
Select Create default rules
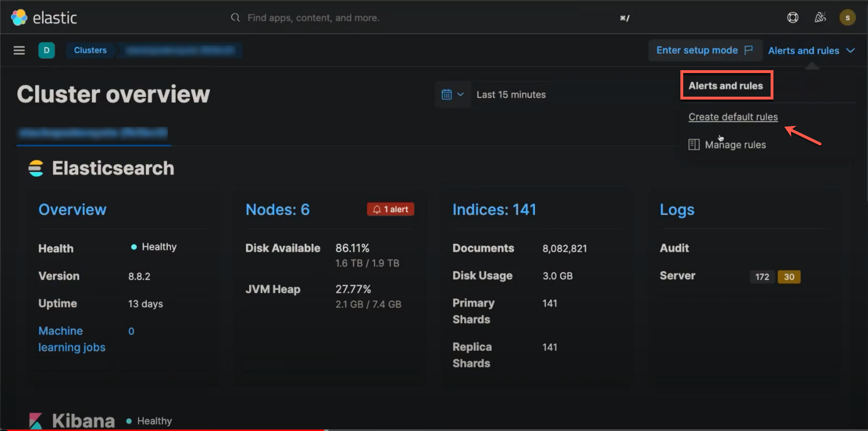tap(733, 116)
